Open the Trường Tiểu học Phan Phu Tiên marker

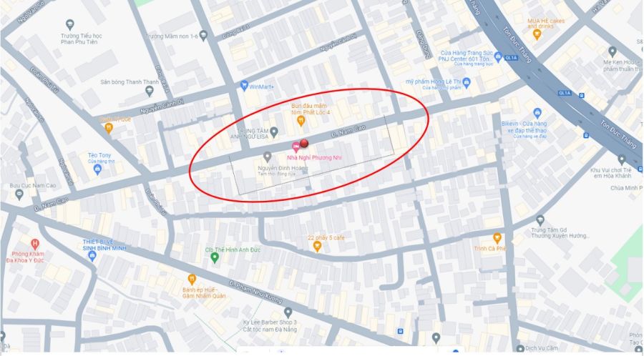tap(70, 24)
